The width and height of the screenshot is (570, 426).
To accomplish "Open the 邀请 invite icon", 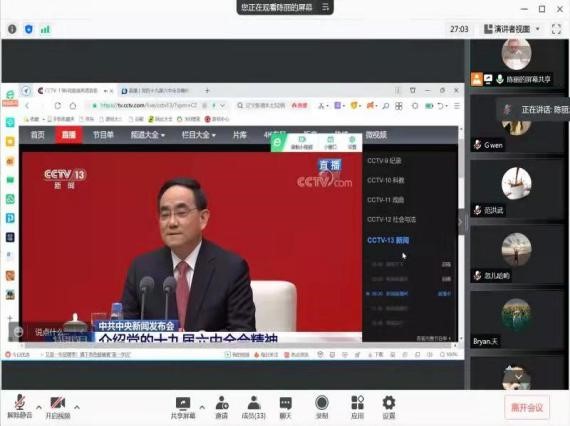I will point(222,403).
